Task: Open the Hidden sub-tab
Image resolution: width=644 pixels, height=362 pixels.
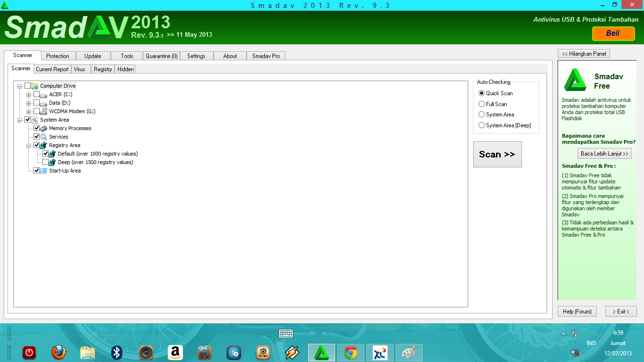Action: [125, 69]
